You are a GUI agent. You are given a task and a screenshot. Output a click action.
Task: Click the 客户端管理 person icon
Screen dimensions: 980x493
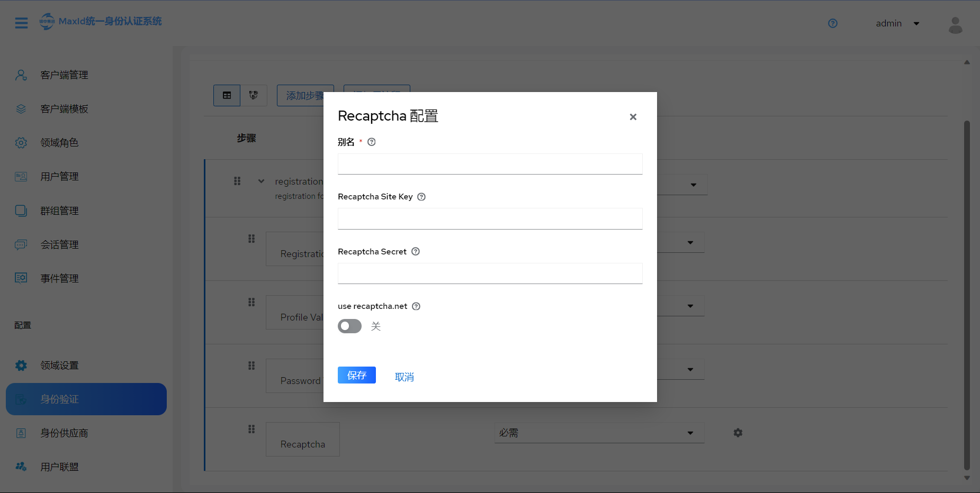click(x=21, y=75)
